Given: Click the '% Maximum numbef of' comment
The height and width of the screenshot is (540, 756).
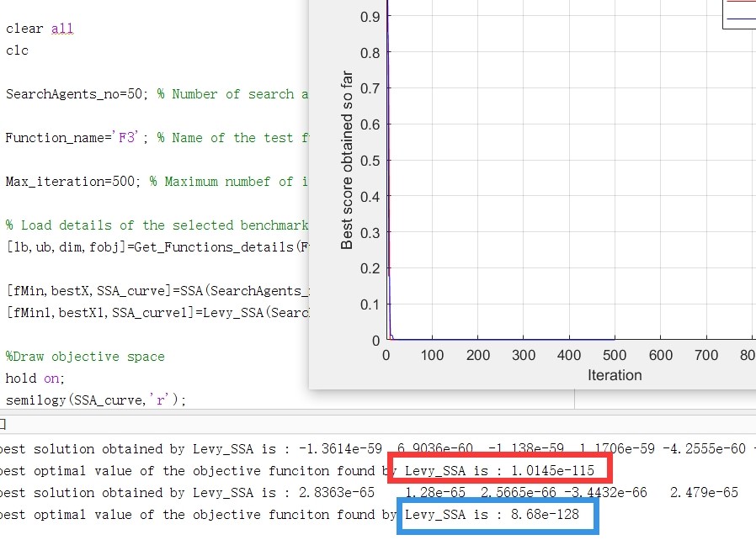Looking at the screenshot, I should [221, 182].
